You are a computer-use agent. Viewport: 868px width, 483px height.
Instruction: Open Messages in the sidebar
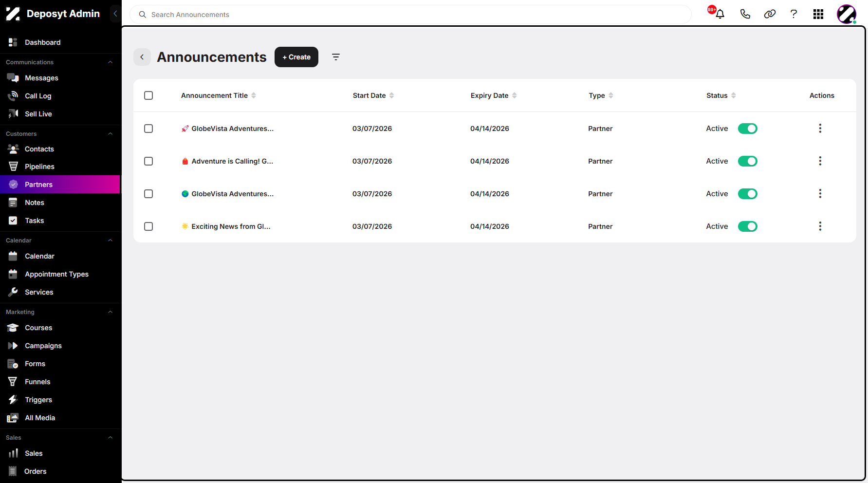point(60,78)
